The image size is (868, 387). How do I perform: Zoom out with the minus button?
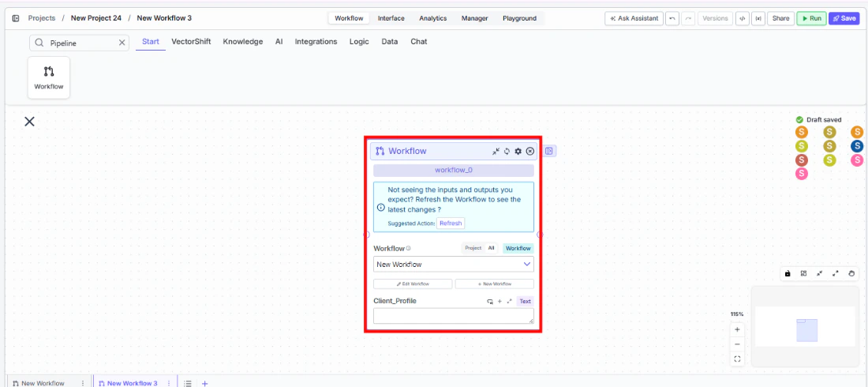(737, 344)
